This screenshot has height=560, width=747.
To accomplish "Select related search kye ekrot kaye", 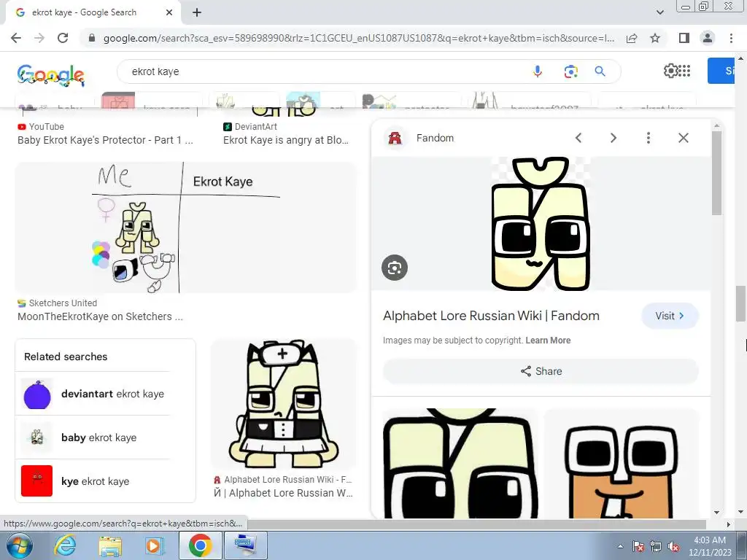I will (x=94, y=481).
